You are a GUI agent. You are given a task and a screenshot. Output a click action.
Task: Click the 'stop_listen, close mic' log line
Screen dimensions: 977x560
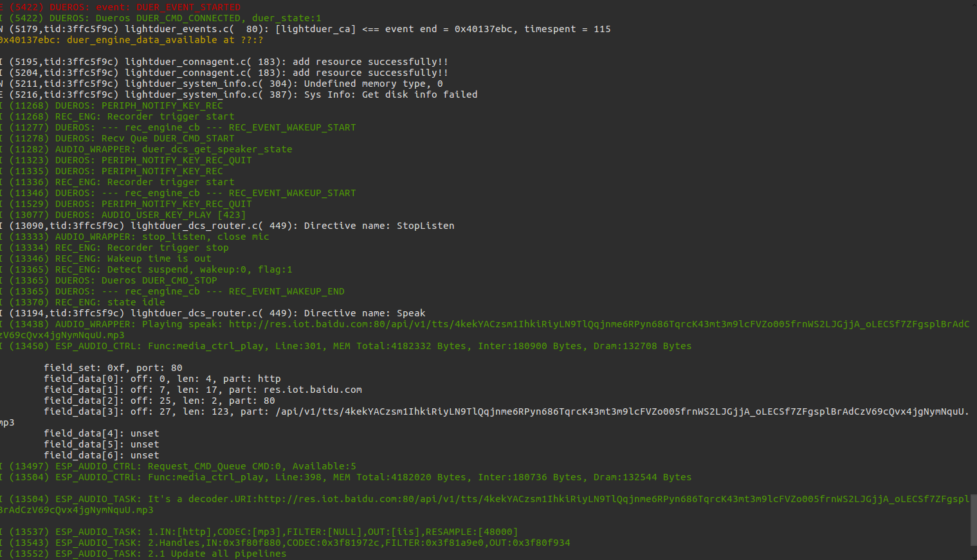[134, 237]
